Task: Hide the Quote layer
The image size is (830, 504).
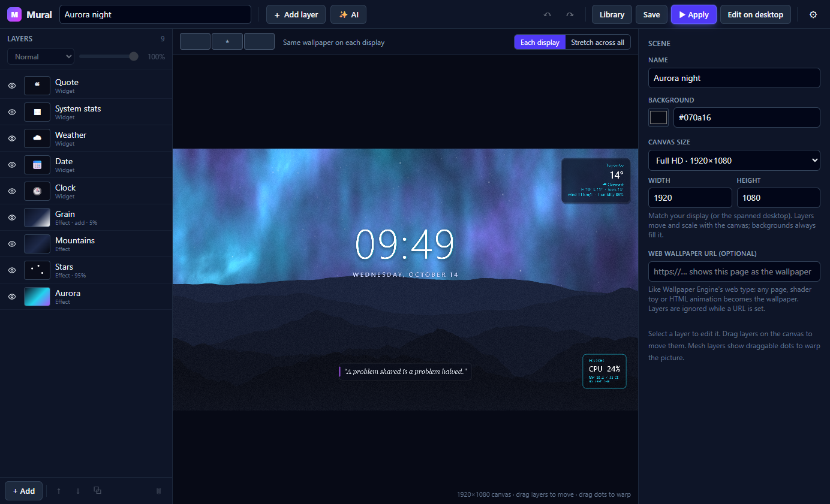Action: 11,86
